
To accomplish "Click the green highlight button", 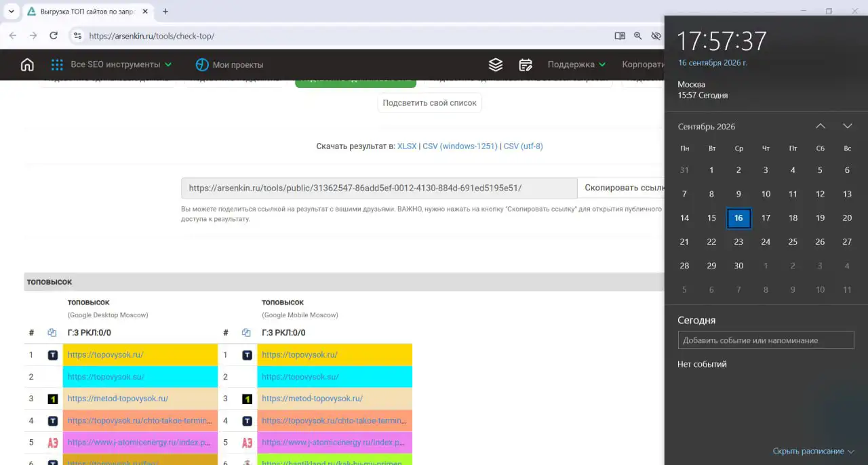I will coord(355,83).
